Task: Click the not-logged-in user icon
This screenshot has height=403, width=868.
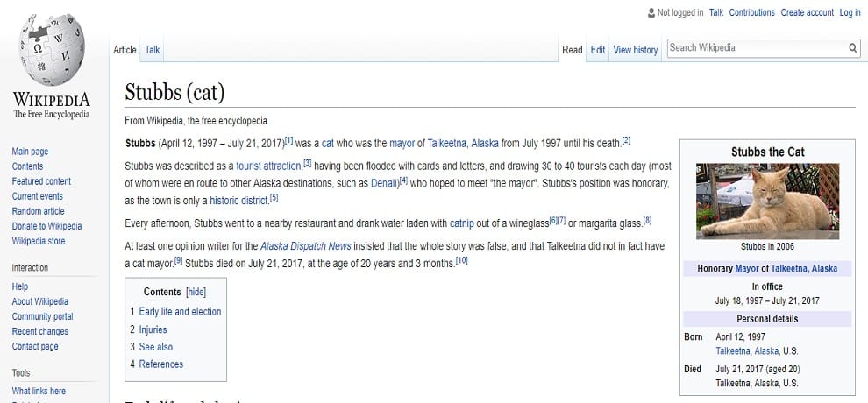Action: click(651, 13)
